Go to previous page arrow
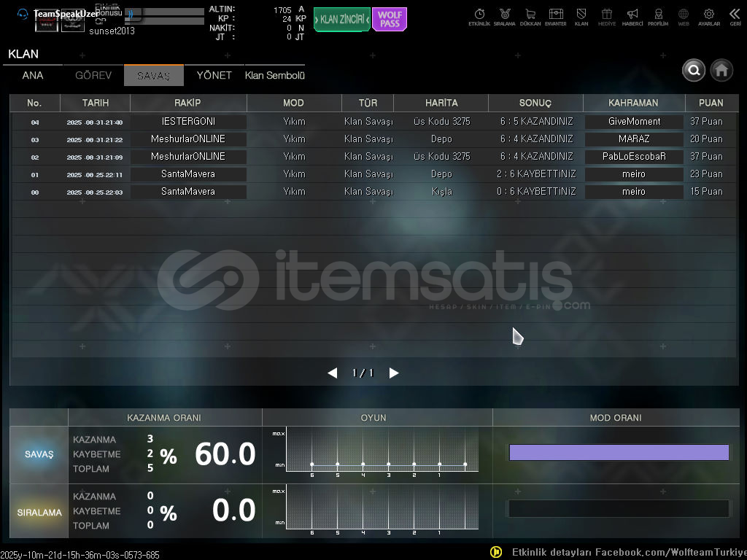The width and height of the screenshot is (747, 560). click(333, 373)
